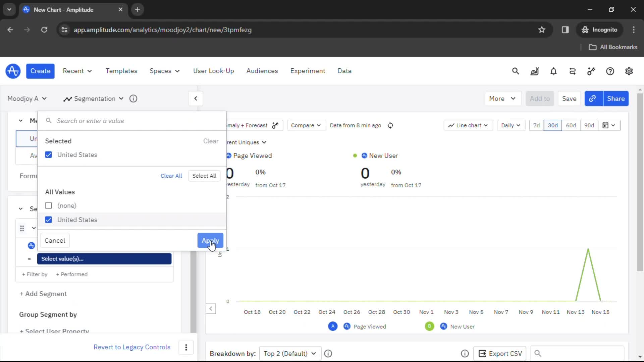Cancel the value selection
The width and height of the screenshot is (644, 362).
tap(55, 241)
